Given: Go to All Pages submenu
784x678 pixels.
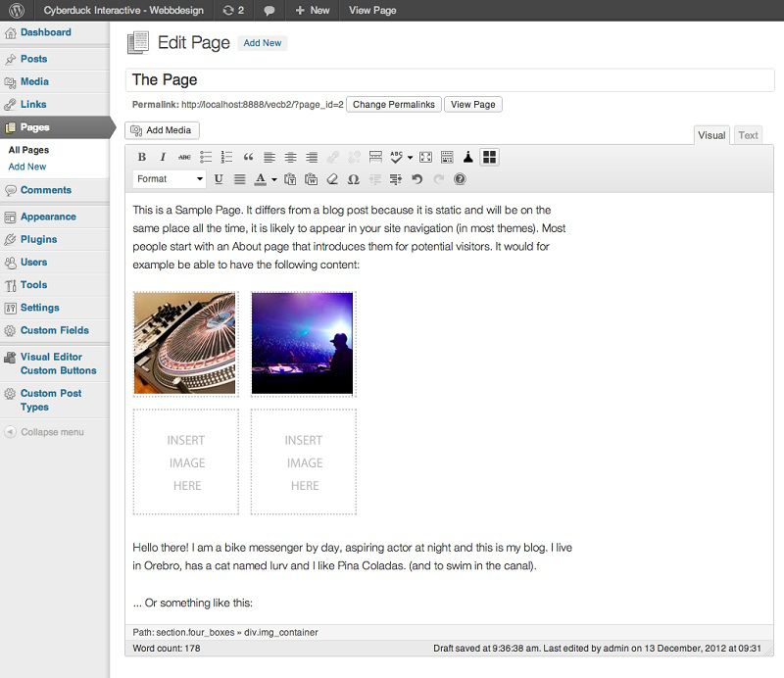Looking at the screenshot, I should 28,150.
